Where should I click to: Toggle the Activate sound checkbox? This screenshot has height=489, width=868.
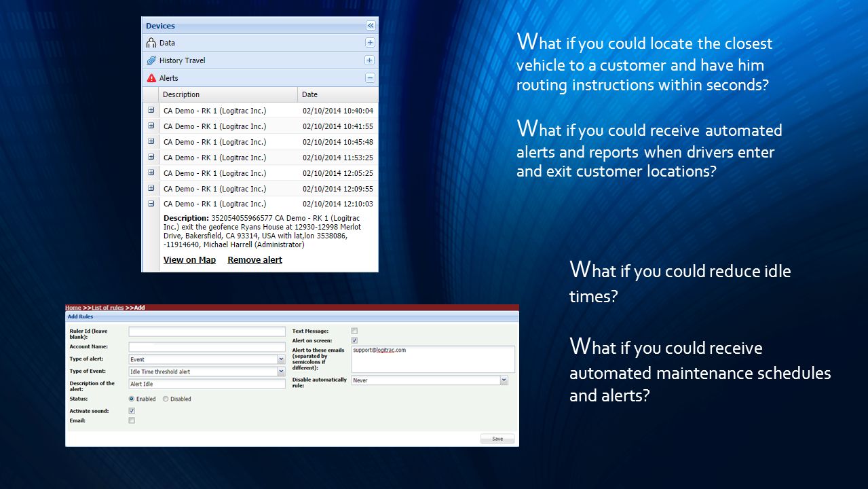[132, 411]
